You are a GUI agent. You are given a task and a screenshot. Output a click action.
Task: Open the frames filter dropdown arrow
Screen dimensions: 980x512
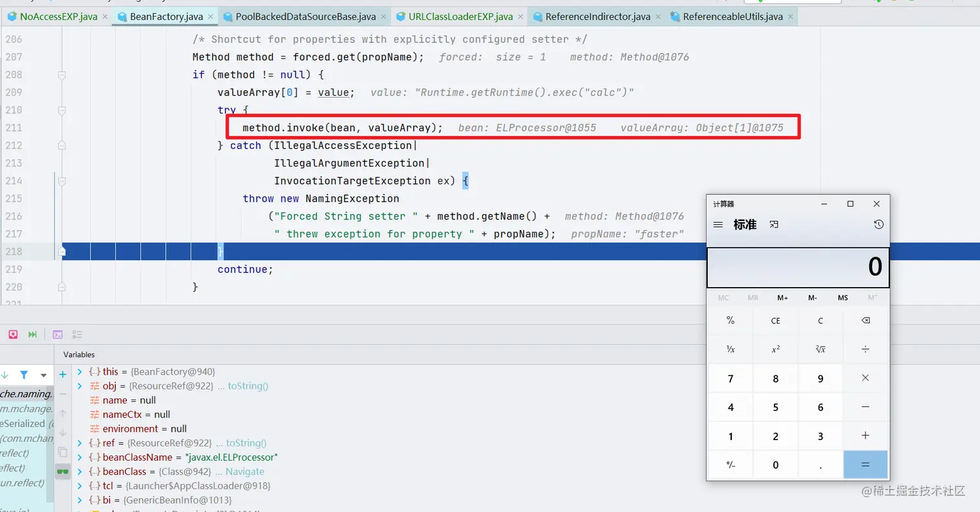[43, 375]
